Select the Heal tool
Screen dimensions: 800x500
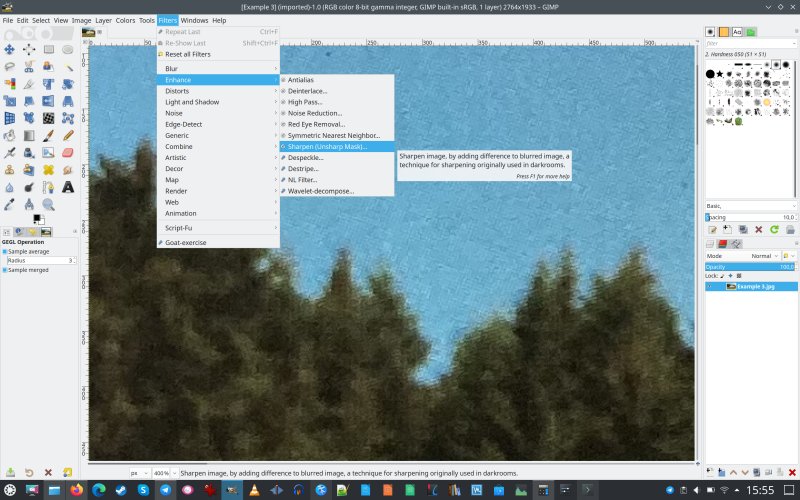click(x=48, y=170)
